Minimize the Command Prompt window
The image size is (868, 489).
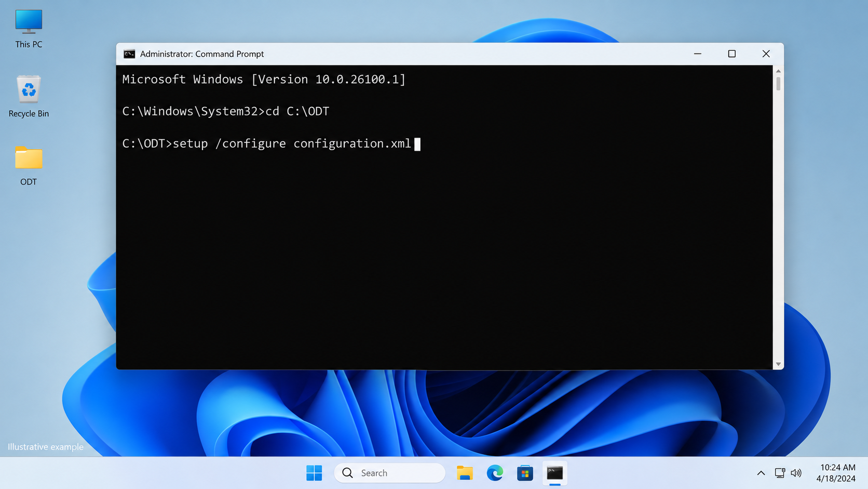[698, 54]
